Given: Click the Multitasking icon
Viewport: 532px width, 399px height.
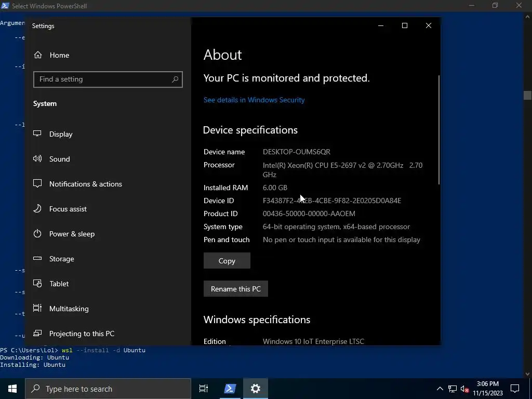Looking at the screenshot, I should click(37, 308).
